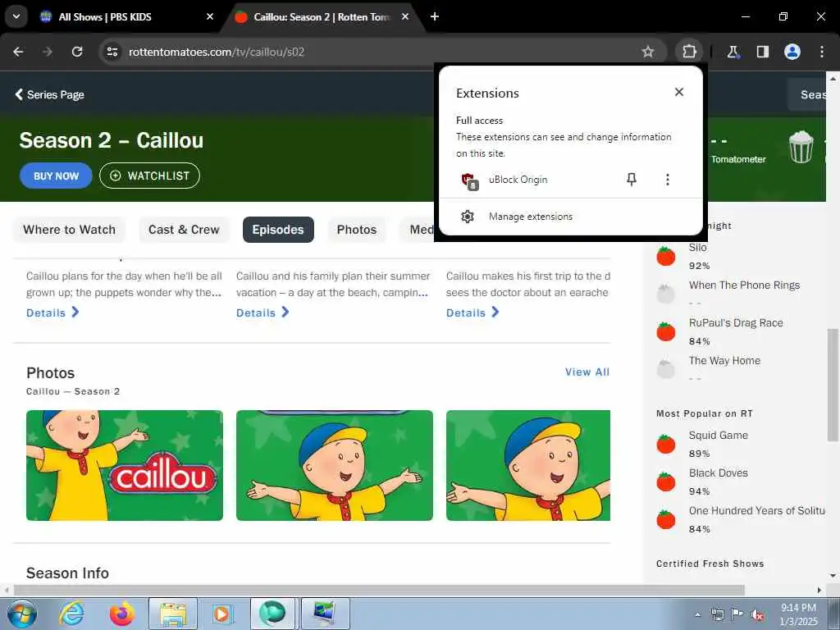Open the middle Caillou arms-out photo
This screenshot has width=840, height=630.
(335, 465)
